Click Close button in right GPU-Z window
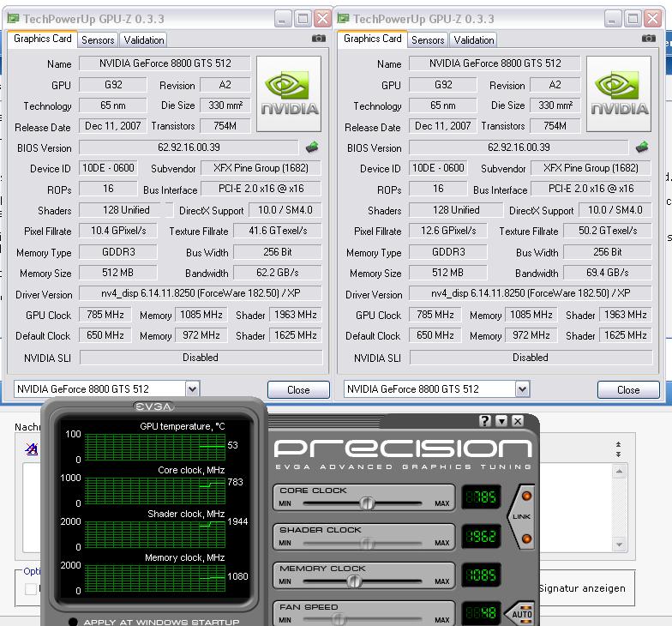Viewport: 672px width, 626px height. point(628,389)
